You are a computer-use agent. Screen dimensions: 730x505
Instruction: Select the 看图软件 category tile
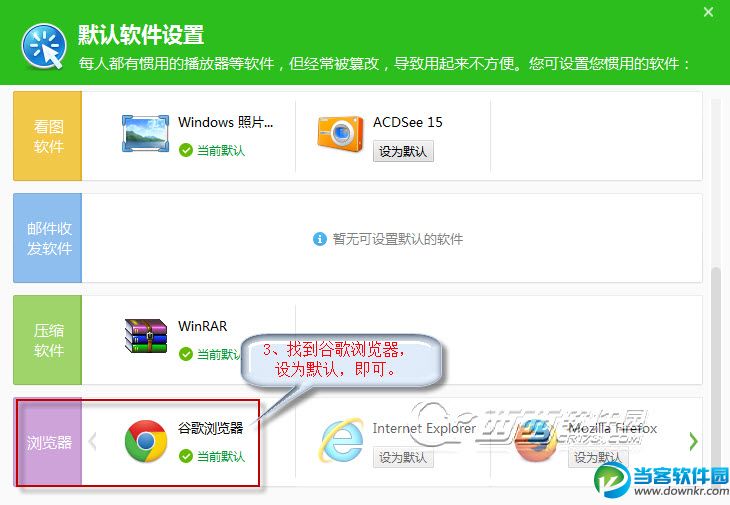click(x=47, y=136)
